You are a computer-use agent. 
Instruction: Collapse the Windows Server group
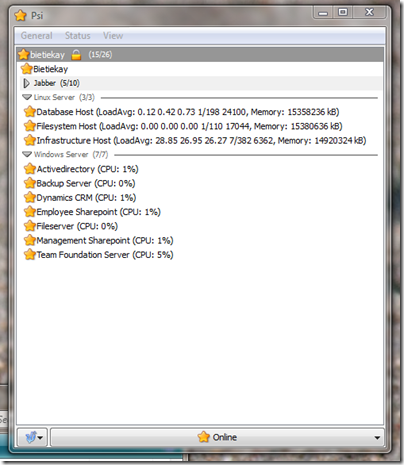tap(27, 155)
